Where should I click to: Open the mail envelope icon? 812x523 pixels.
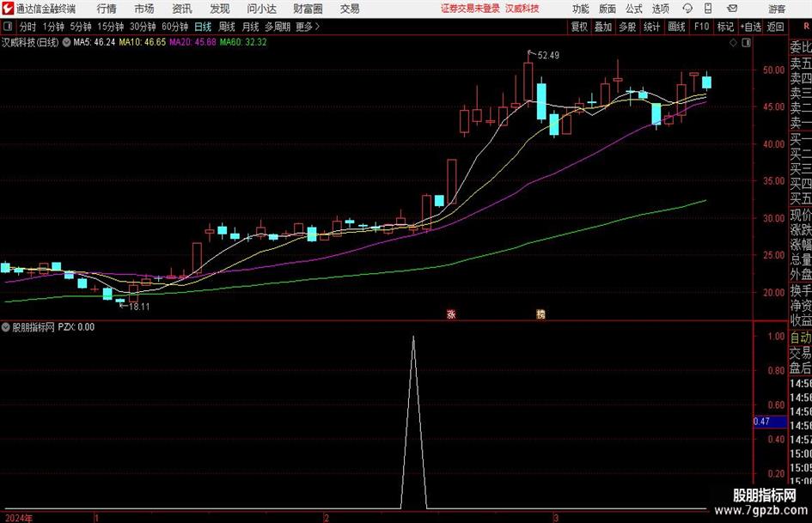pyautogui.click(x=732, y=9)
